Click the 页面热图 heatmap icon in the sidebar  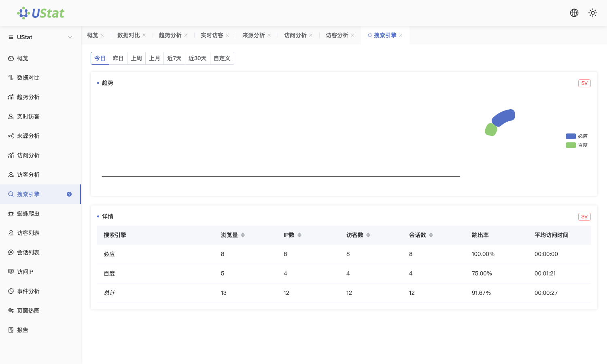click(x=11, y=311)
